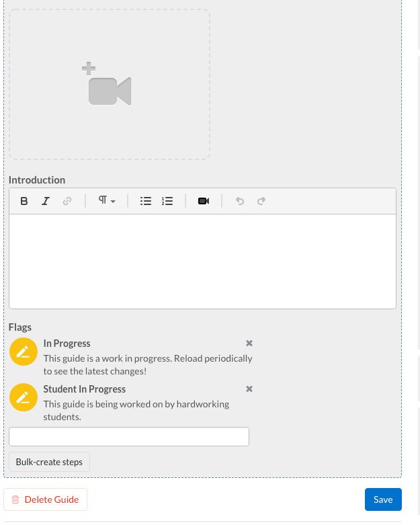The height and width of the screenshot is (525, 420).
Task: Click the insert link icon
Action: pyautogui.click(x=67, y=201)
